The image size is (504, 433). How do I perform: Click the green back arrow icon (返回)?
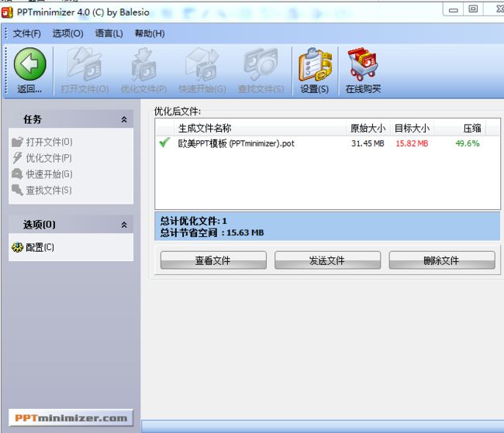coord(30,64)
